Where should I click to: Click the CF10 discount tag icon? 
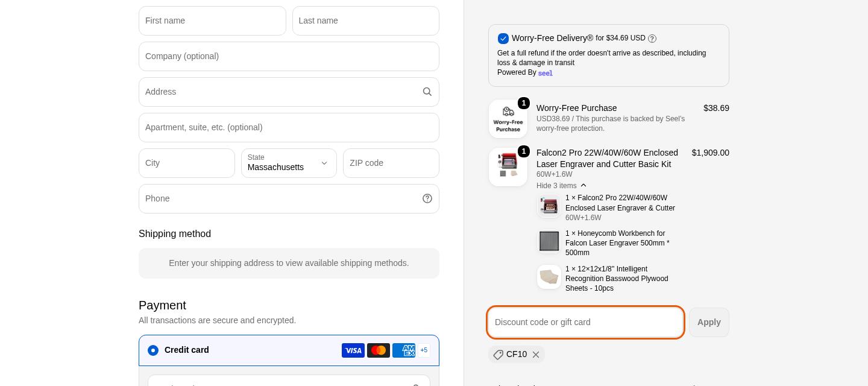click(x=498, y=355)
